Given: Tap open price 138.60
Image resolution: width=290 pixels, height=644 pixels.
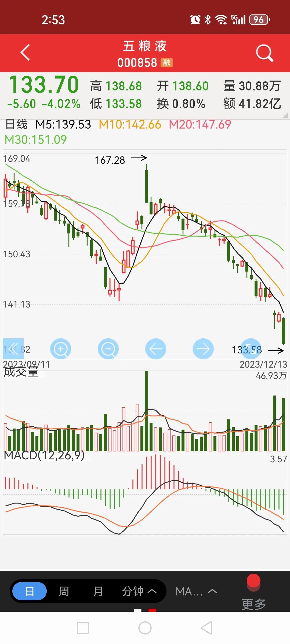Looking at the screenshot, I should coord(190,86).
